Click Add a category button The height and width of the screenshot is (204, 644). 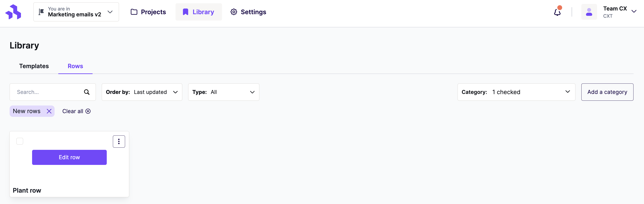click(x=607, y=92)
